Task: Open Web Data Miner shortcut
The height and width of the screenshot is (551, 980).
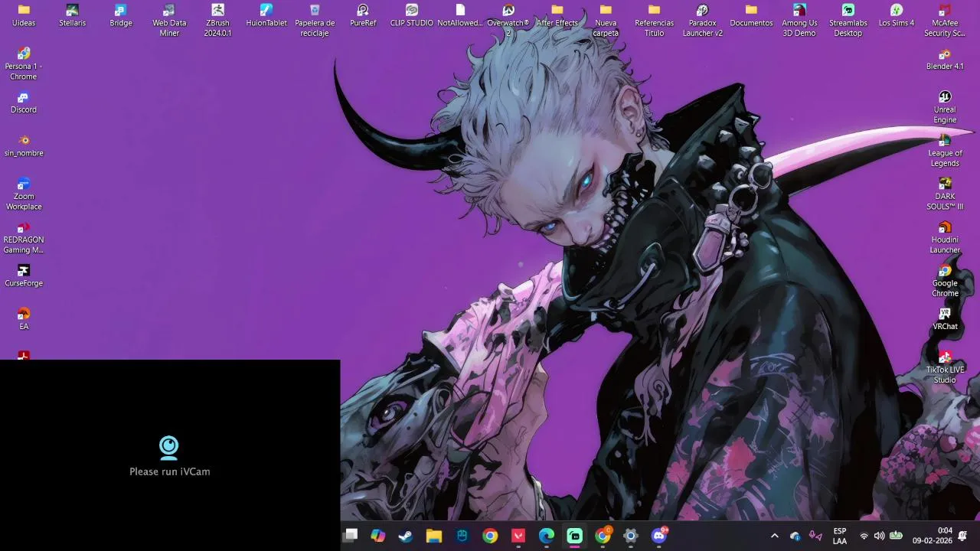Action: coord(169,20)
